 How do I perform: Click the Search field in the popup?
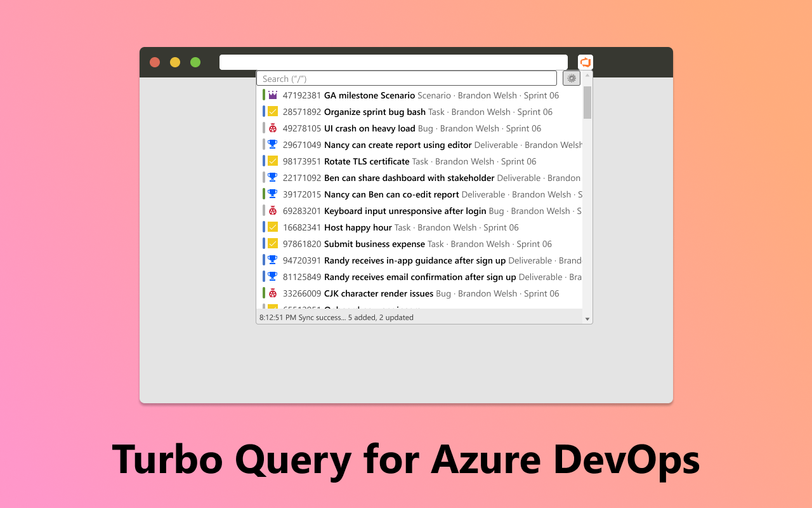click(406, 77)
